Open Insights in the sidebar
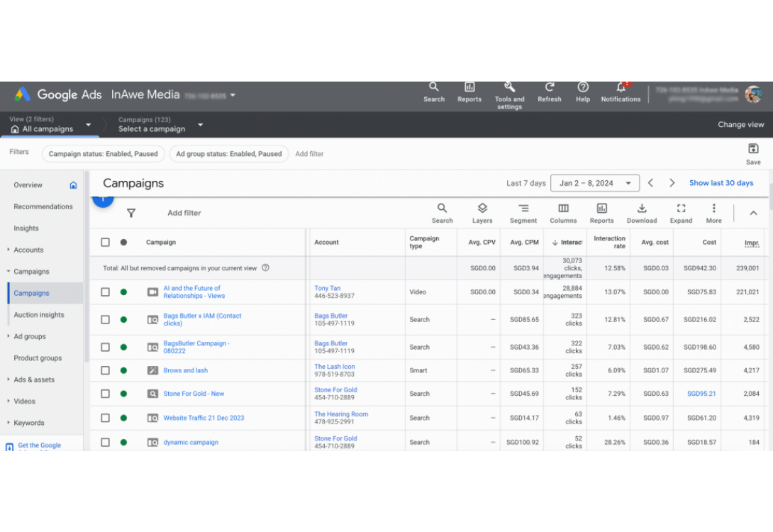 pyautogui.click(x=26, y=228)
